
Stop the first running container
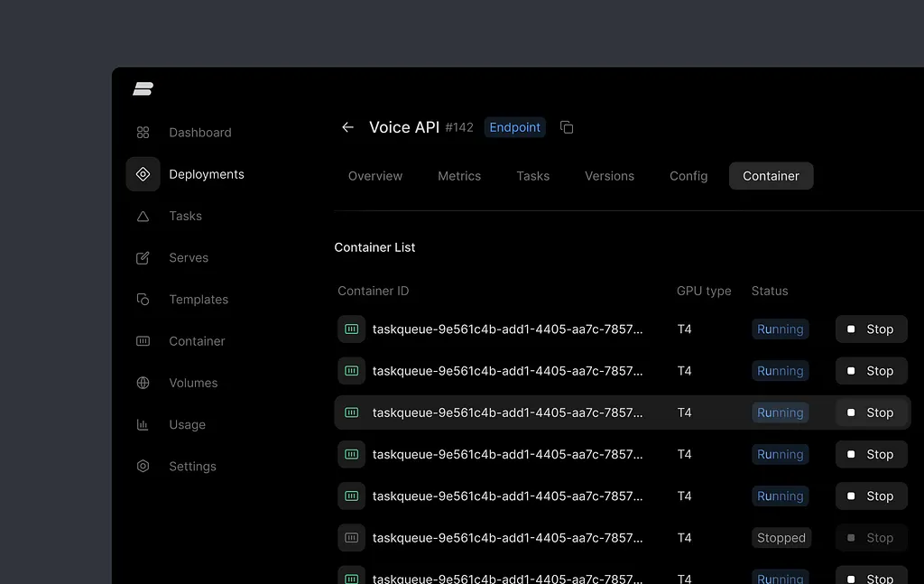tap(871, 329)
